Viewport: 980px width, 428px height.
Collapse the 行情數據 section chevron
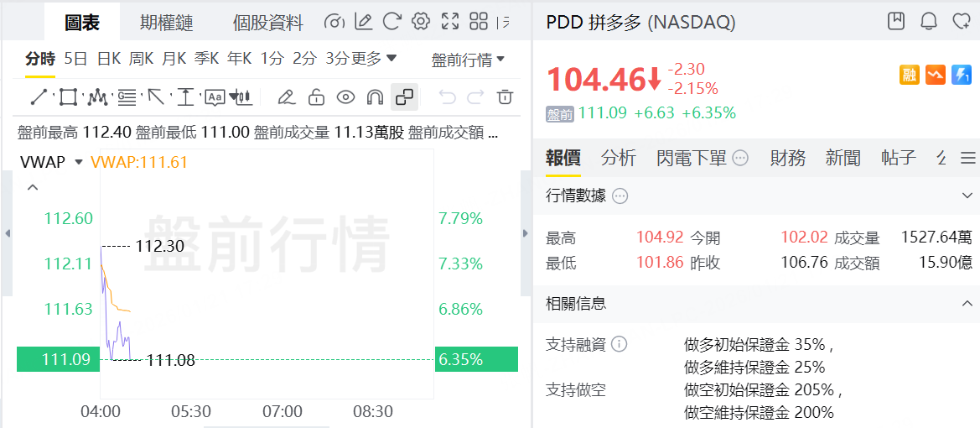point(967,196)
